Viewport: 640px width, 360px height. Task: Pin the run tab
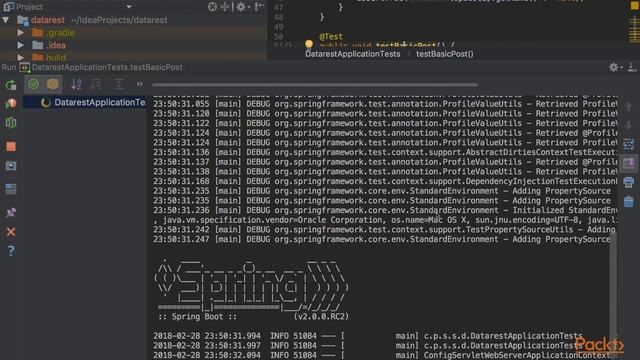pos(11,212)
